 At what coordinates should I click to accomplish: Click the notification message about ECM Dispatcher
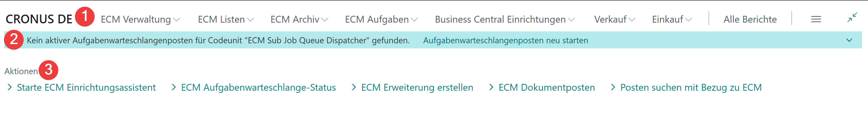(x=218, y=41)
